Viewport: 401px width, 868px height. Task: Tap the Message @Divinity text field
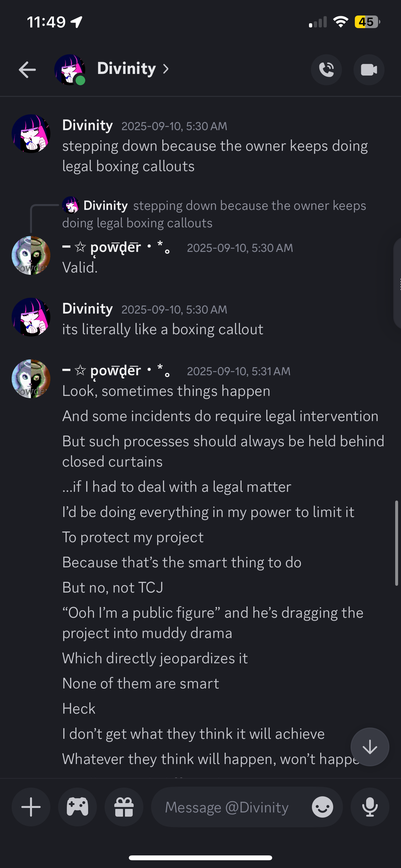pyautogui.click(x=226, y=807)
